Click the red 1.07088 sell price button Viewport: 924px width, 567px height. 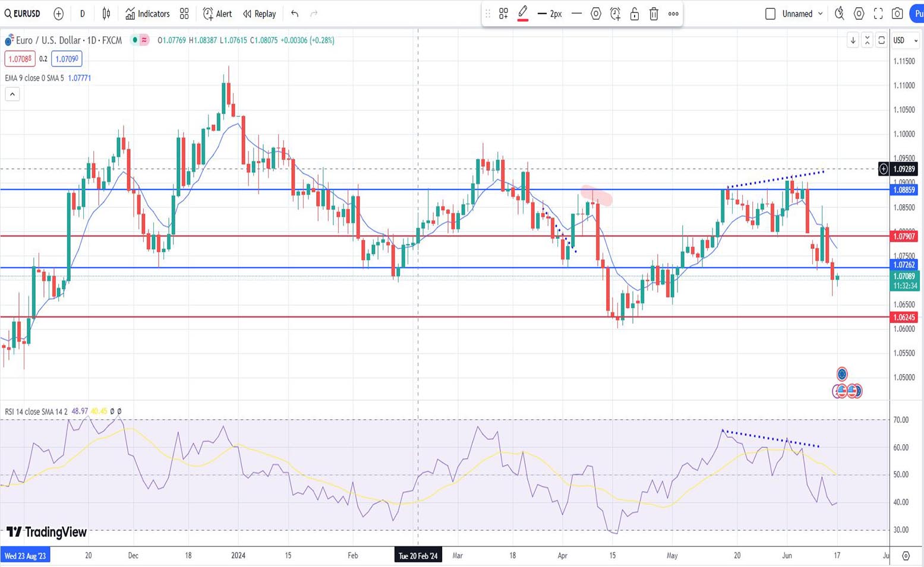[20, 59]
